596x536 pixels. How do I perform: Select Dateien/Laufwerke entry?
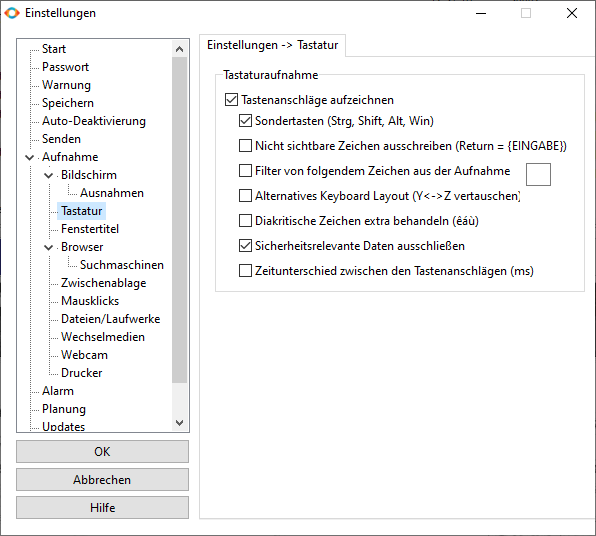pos(111,319)
